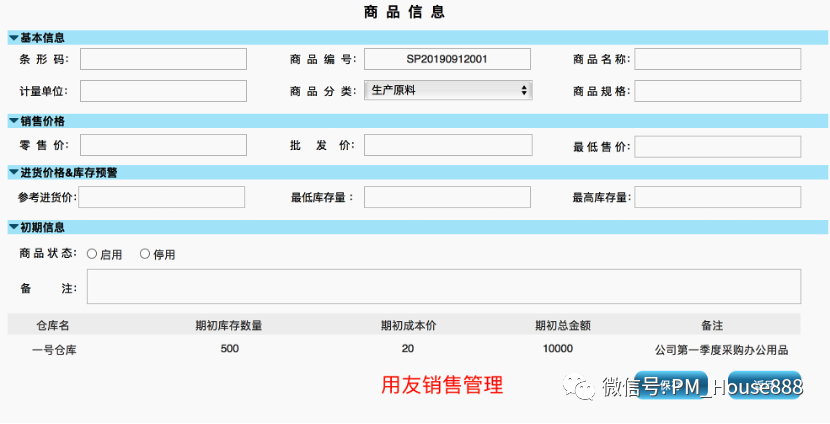Click the 条形码 input field

[x=163, y=59]
